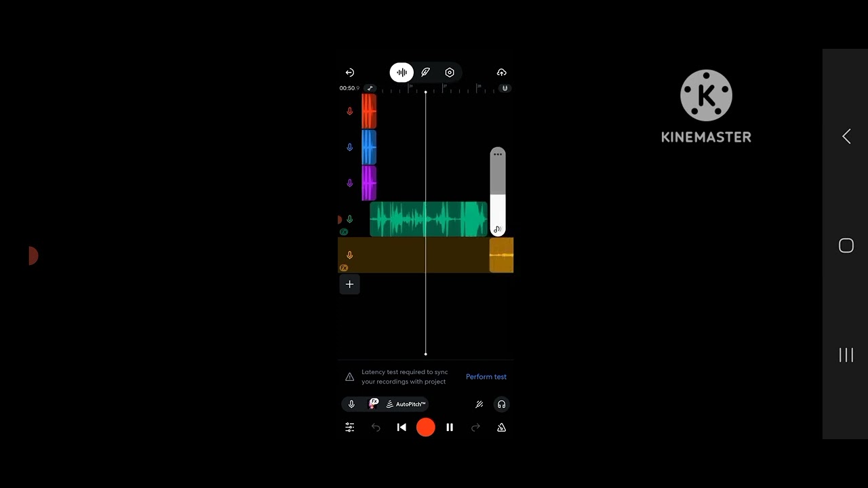868x488 pixels.
Task: Tap Android back chevron in navigation bar
Action: (x=846, y=136)
